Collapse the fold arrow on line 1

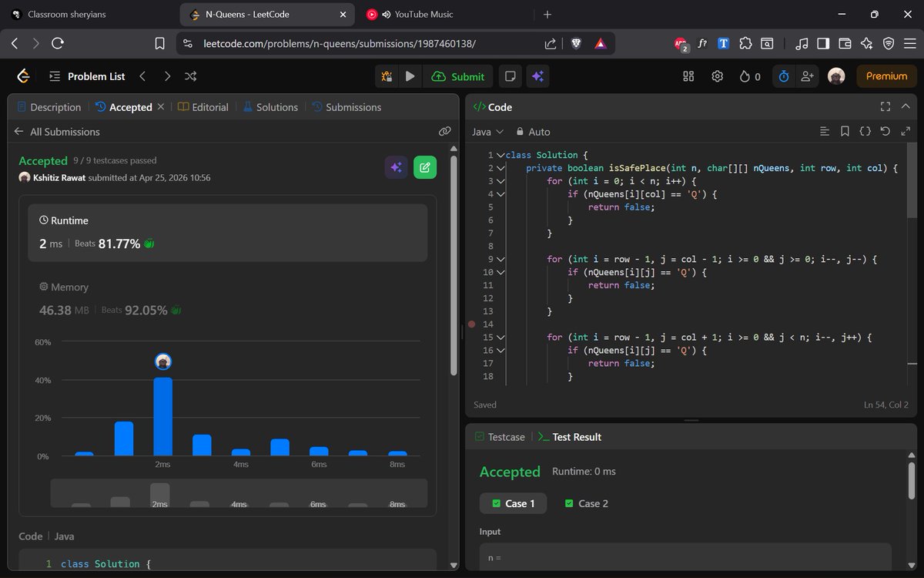click(500, 154)
